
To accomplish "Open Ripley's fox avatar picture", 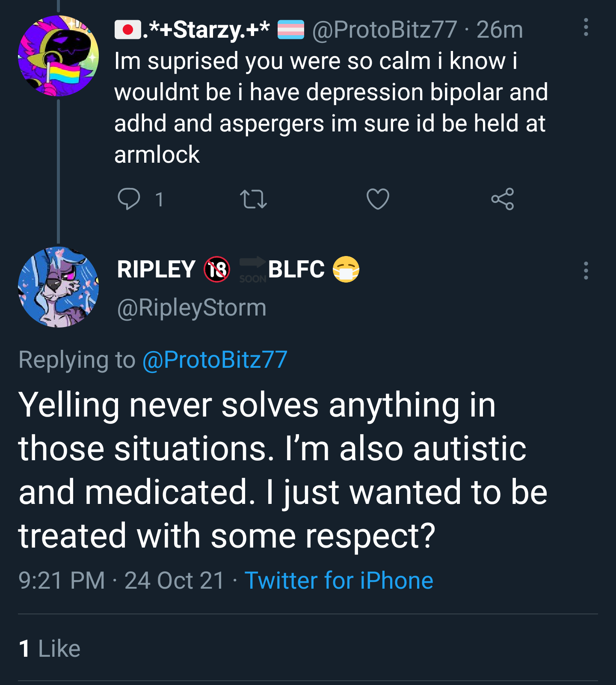I will point(58,287).
